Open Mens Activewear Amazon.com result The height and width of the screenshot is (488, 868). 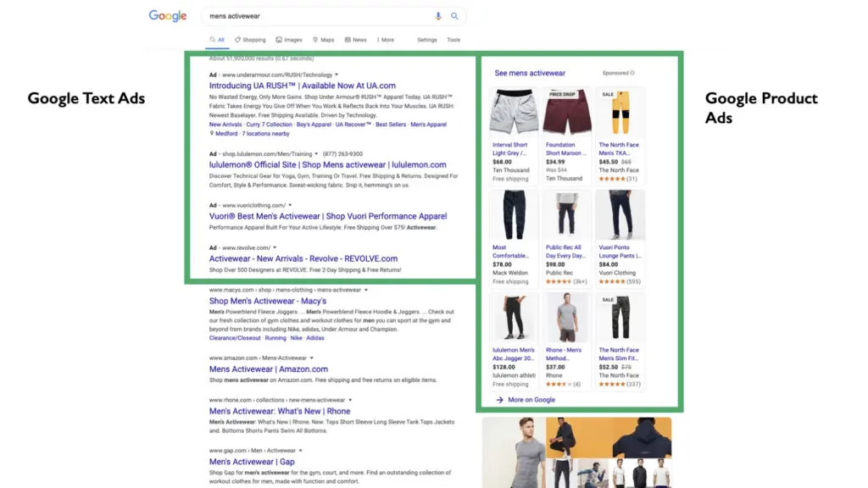point(269,369)
